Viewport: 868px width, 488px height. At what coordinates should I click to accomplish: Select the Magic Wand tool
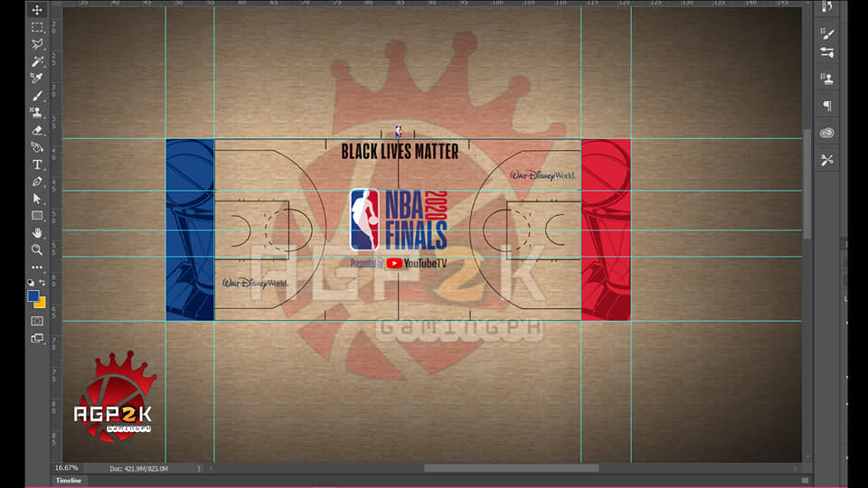(x=37, y=61)
